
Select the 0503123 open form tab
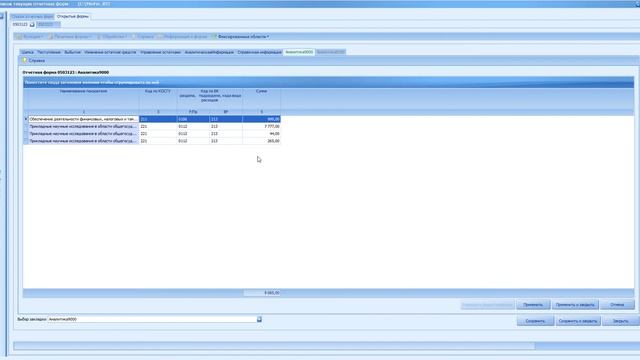click(x=20, y=24)
